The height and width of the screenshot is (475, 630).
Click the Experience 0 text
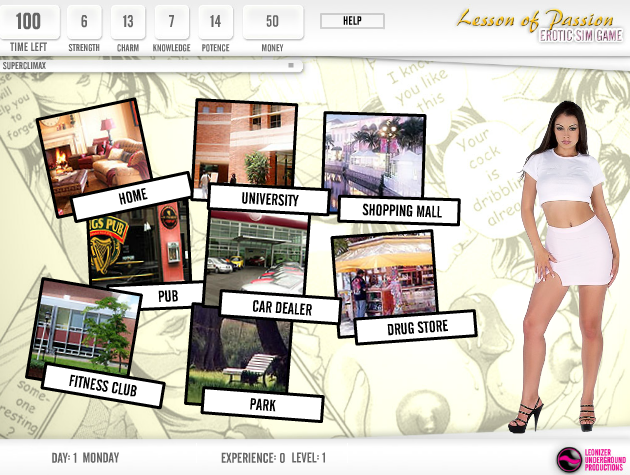click(x=253, y=458)
